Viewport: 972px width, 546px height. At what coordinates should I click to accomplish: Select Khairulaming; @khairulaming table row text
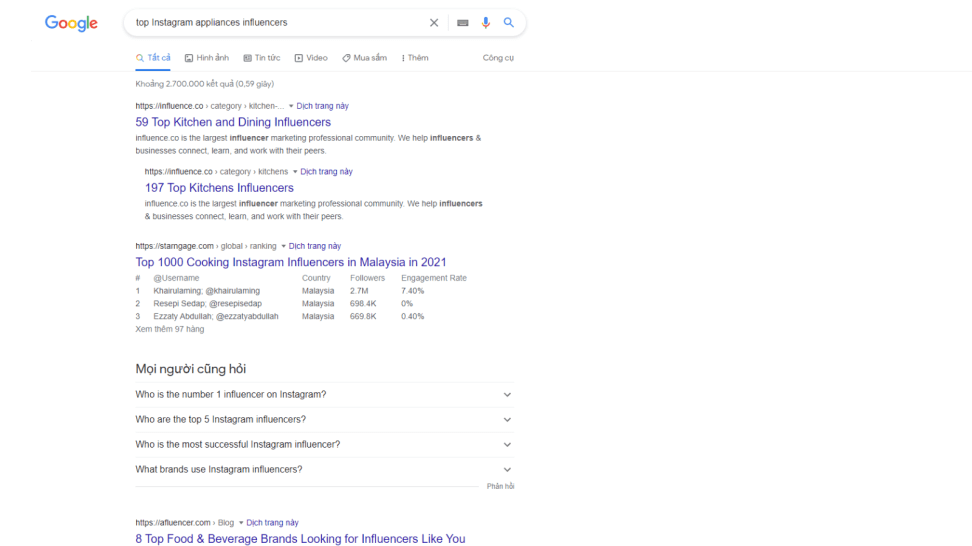tap(206, 291)
